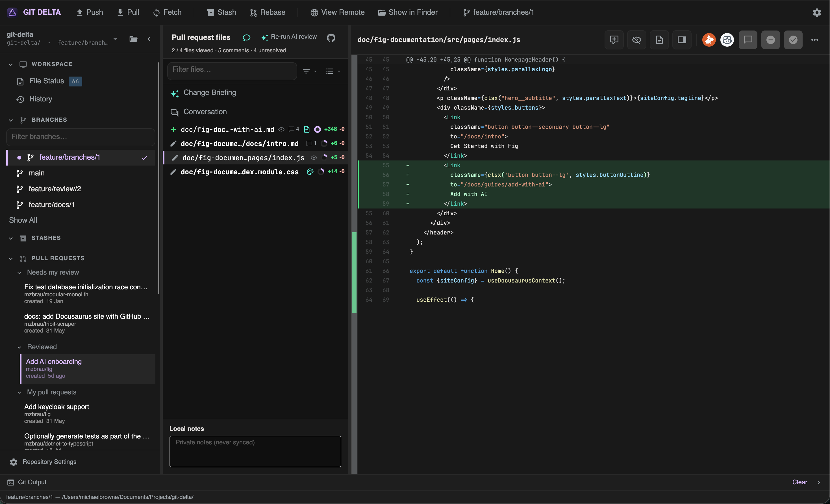Click Re-run AI review
Screen dimensions: 830x504
289,37
